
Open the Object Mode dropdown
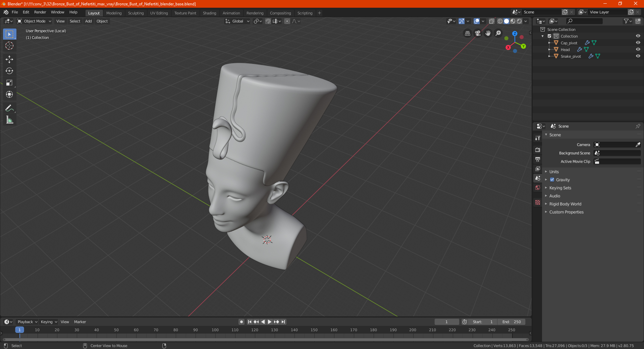[x=34, y=21]
